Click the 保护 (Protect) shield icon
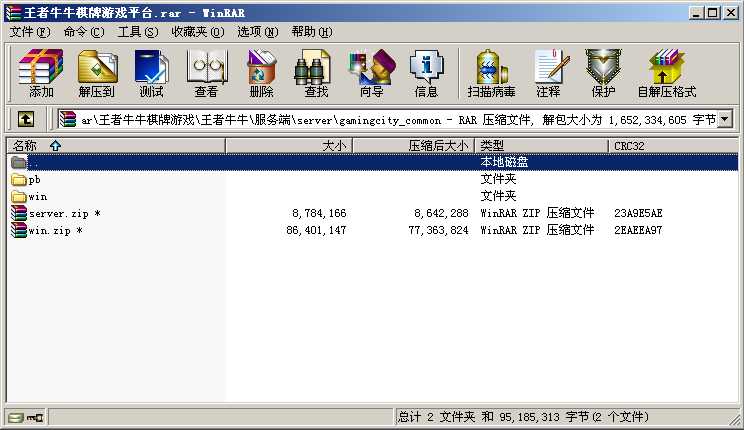Screen dimensions: 744x430 (603, 73)
